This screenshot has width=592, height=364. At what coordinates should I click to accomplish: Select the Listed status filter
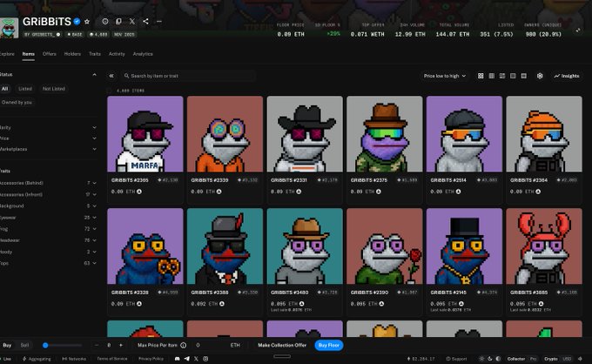coord(25,89)
